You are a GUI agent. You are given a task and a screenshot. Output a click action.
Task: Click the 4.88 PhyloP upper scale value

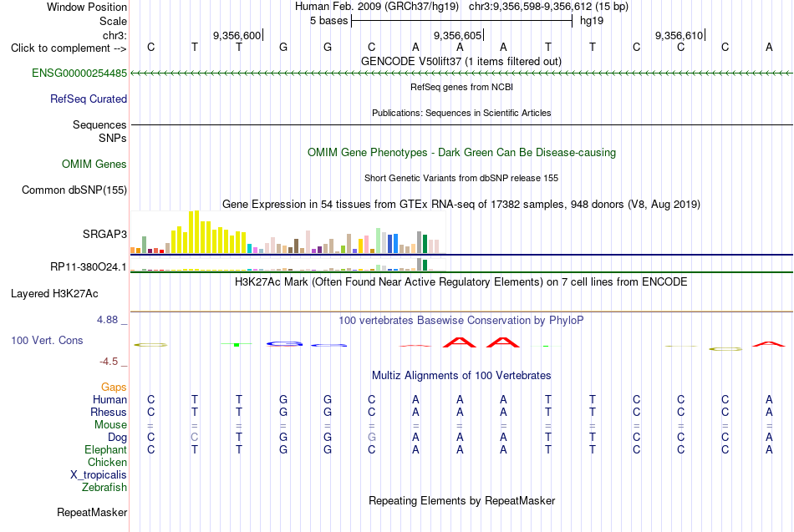[x=107, y=320]
